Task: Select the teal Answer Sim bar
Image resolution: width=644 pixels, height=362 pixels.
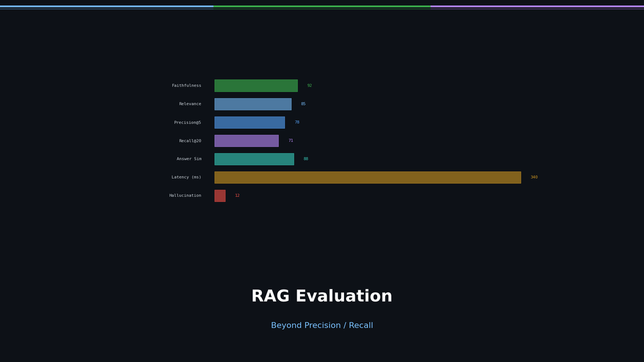Action: point(254,159)
